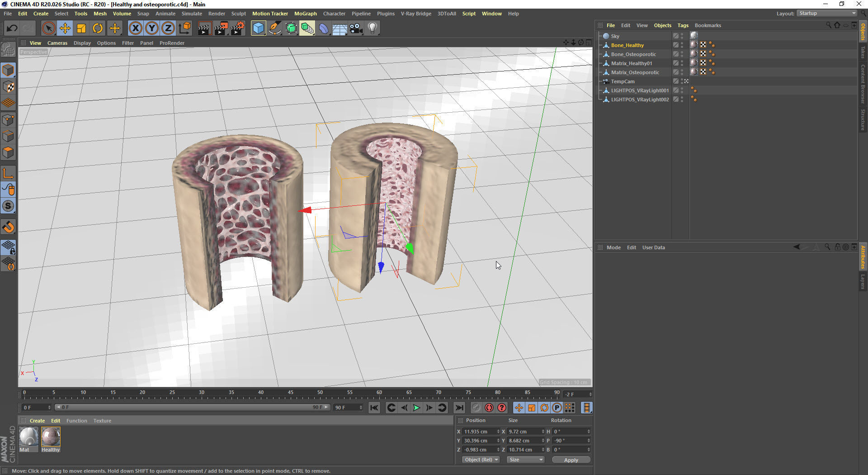Click the Undo icon
Viewport: 868px width, 475px height.
click(12, 28)
